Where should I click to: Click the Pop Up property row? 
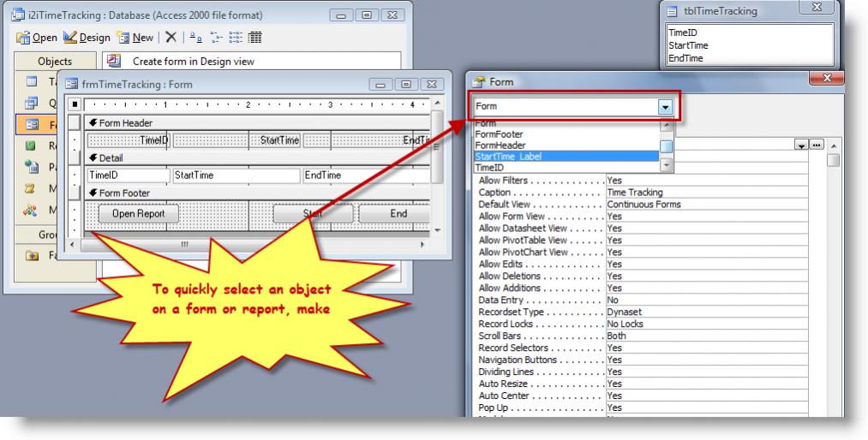click(642, 407)
